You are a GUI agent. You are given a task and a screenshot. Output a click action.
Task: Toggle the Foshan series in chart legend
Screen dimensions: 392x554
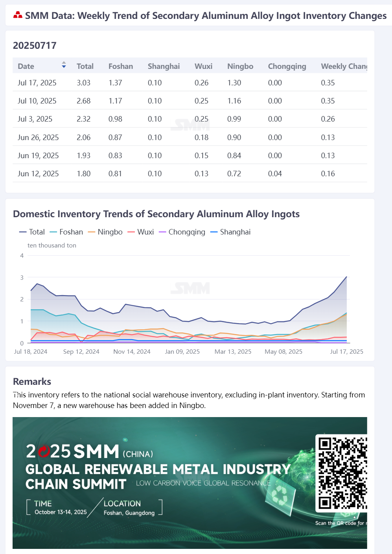point(66,232)
